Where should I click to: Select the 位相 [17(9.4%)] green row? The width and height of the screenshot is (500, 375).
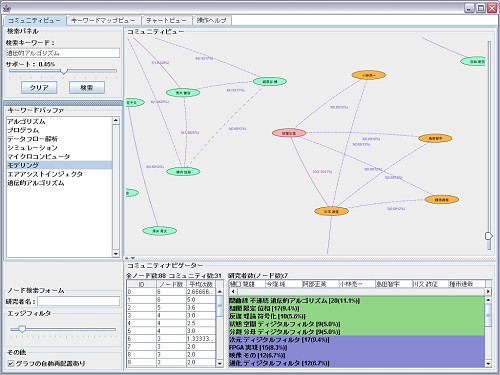(357, 308)
